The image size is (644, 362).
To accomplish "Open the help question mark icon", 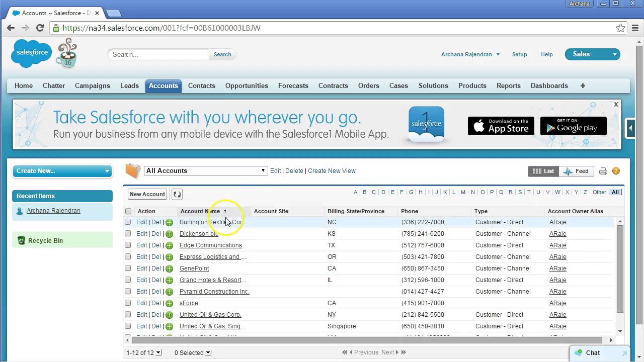I will [616, 171].
